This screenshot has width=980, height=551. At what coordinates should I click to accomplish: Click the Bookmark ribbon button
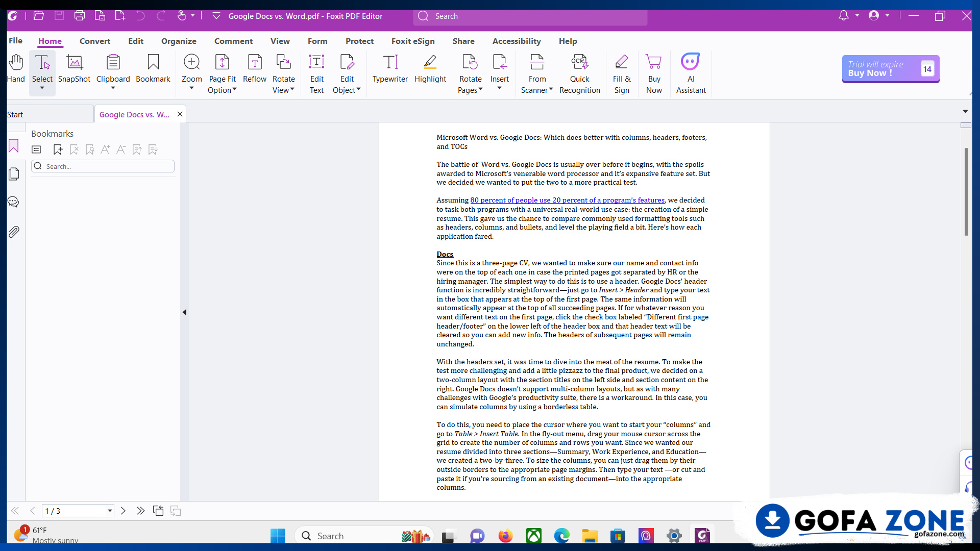153,68
